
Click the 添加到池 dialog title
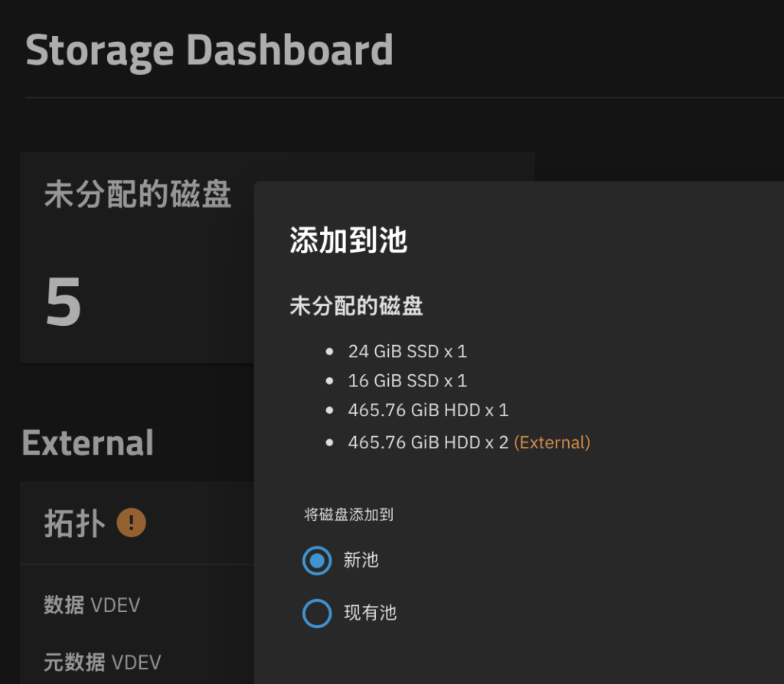point(348,240)
